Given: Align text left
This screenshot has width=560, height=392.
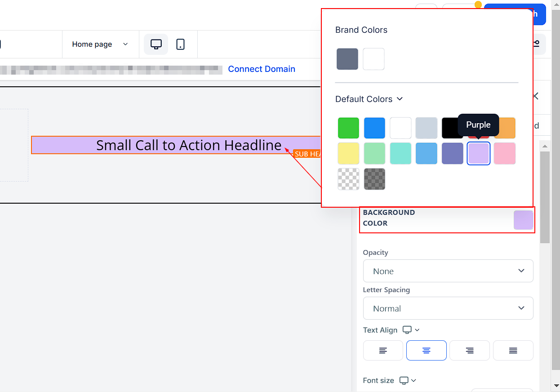Looking at the screenshot, I should (x=383, y=351).
